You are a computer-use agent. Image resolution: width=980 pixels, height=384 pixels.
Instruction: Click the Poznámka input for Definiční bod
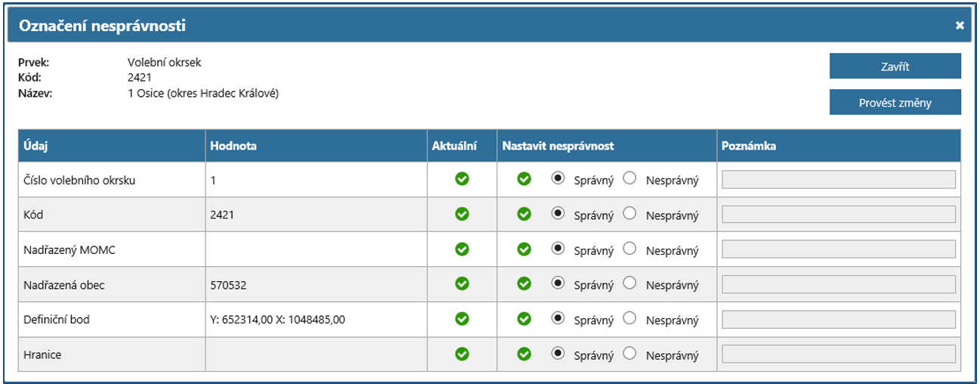pos(839,319)
